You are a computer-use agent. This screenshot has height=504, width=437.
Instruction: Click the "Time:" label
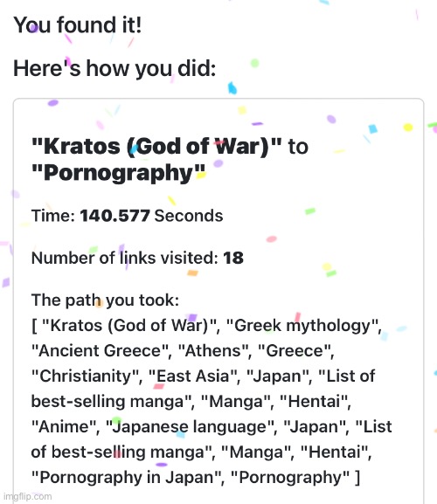(53, 216)
